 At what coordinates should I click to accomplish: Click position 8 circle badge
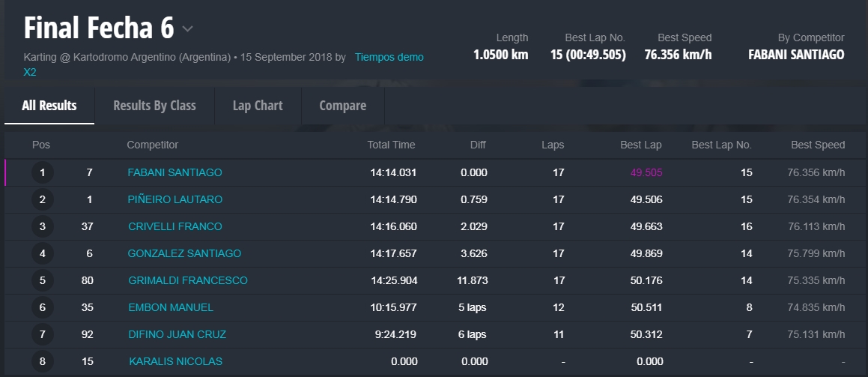coord(43,361)
